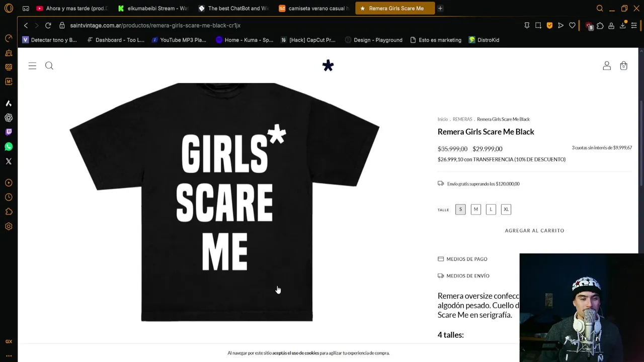This screenshot has height=362, width=644.
Task: Switch to the camiseta verano casual tab
Action: point(313,8)
